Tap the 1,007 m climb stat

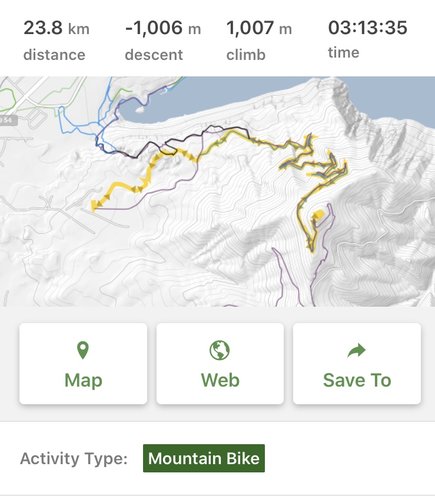259,41
